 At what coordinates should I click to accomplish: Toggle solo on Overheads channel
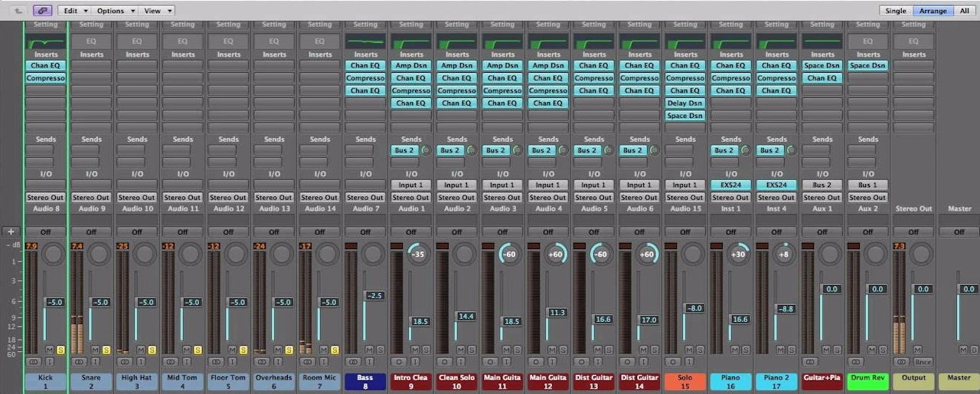(289, 350)
